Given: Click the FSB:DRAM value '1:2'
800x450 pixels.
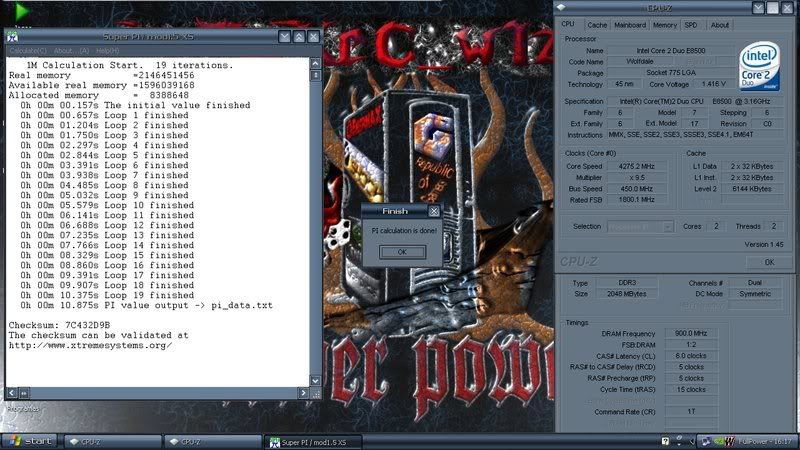Looking at the screenshot, I should coord(691,344).
